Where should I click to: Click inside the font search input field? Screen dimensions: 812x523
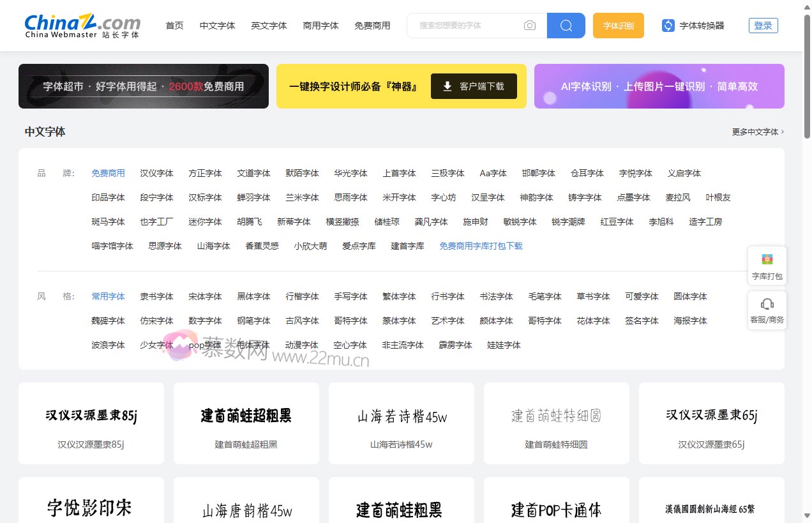(x=472, y=25)
